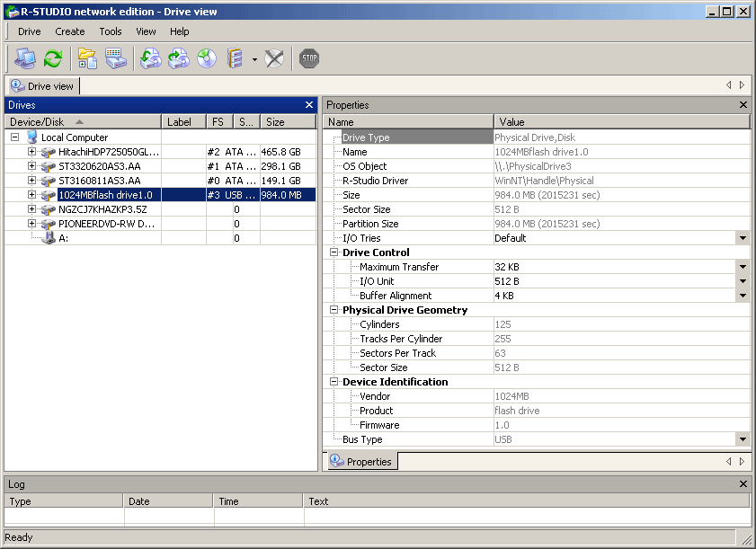756x549 pixels.
Task: Open the Tools menu
Action: [x=111, y=31]
